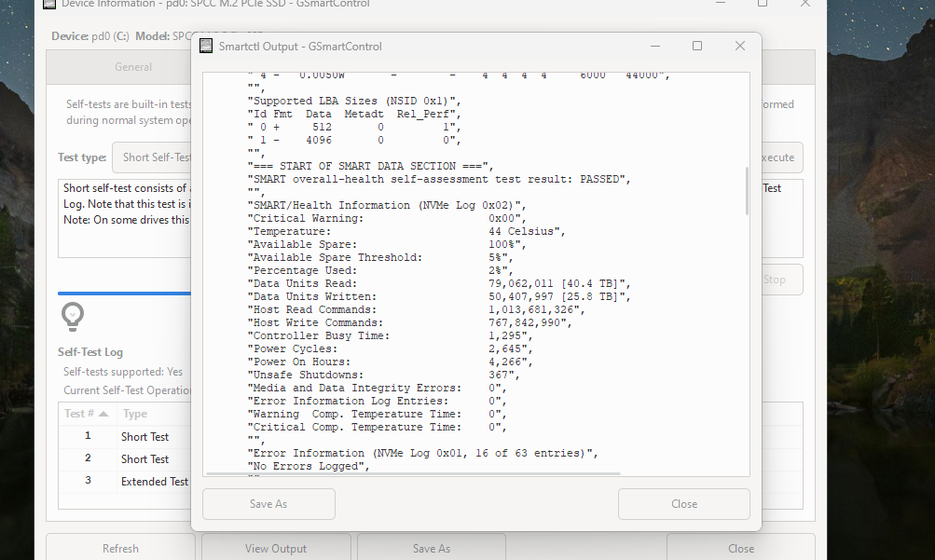Click the View Output button

click(276, 548)
